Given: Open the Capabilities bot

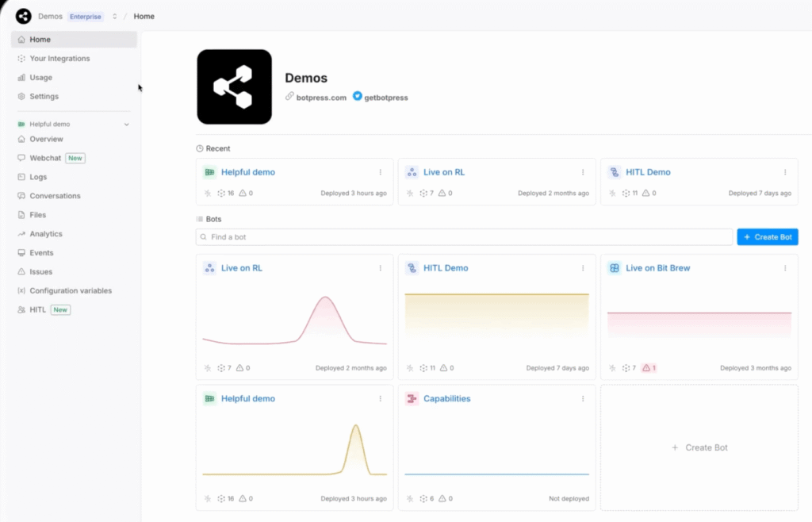Looking at the screenshot, I should (x=447, y=398).
